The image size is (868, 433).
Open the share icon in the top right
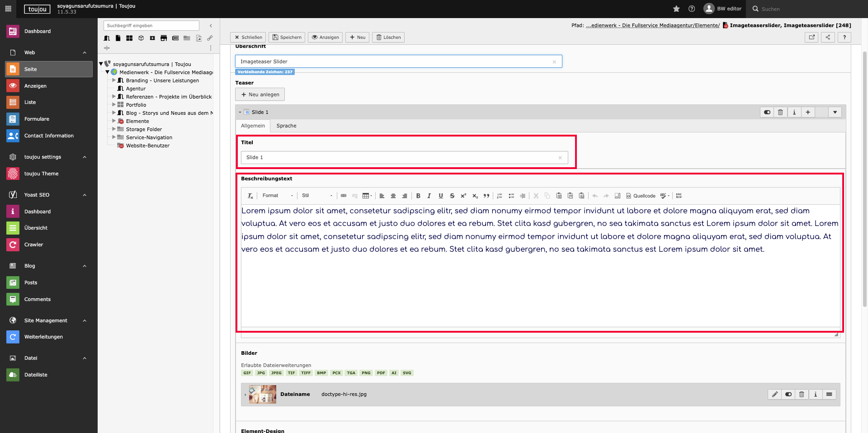828,37
